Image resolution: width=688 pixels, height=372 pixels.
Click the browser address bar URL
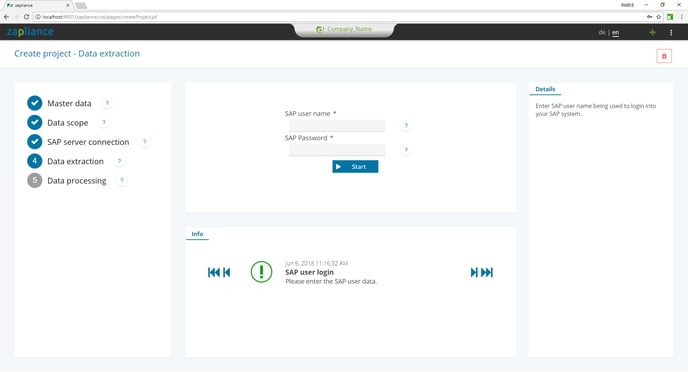(100, 17)
